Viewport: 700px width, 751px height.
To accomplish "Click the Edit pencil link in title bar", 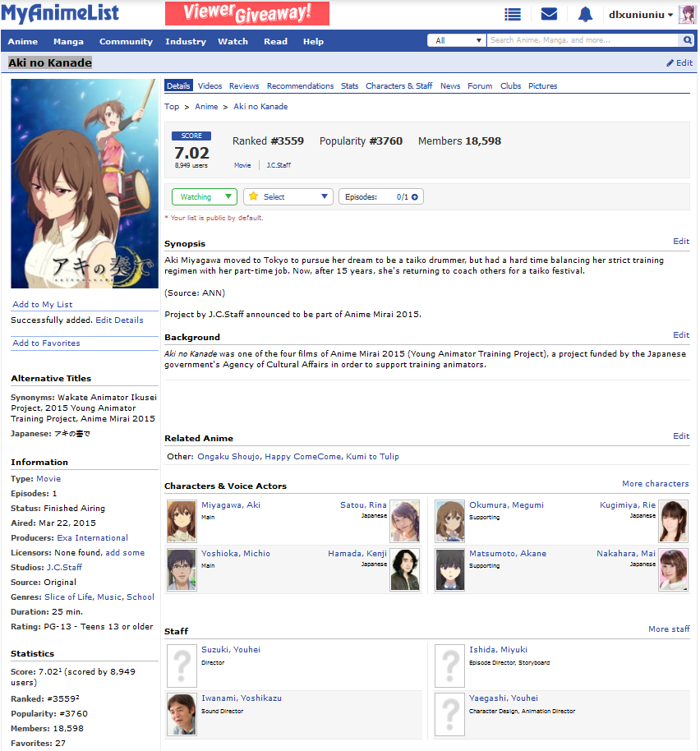I will coord(679,62).
